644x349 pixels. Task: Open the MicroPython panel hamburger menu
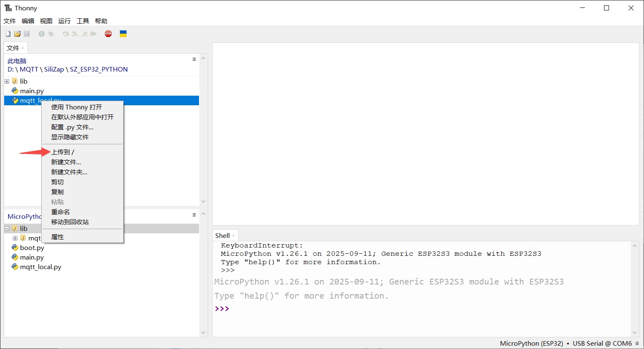[194, 214]
